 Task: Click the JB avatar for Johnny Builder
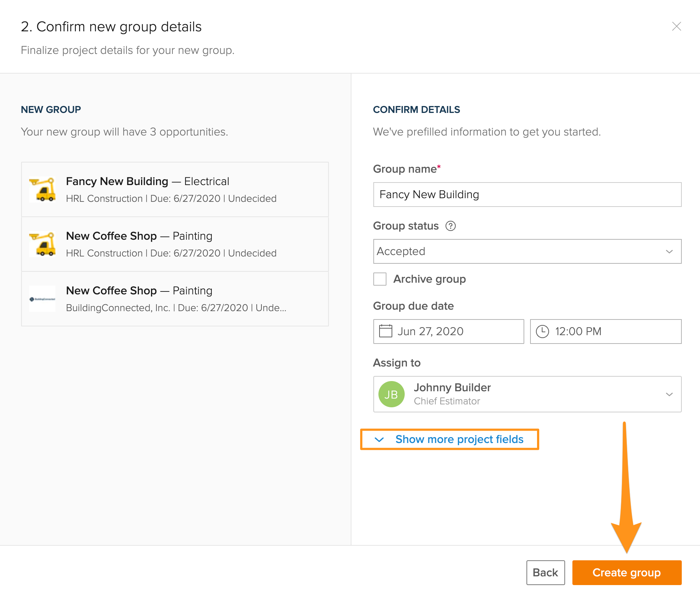coord(391,394)
